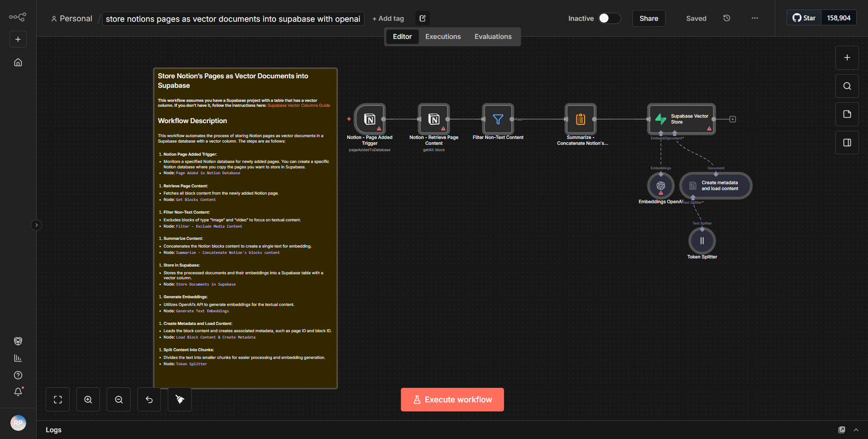Click the Share button
Viewport: 868px width, 439px height.
click(x=649, y=19)
